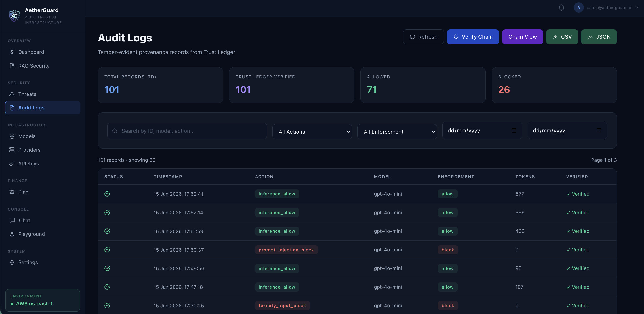Click Verified label in 17:30:25 row
The image size is (644, 314).
click(578, 306)
